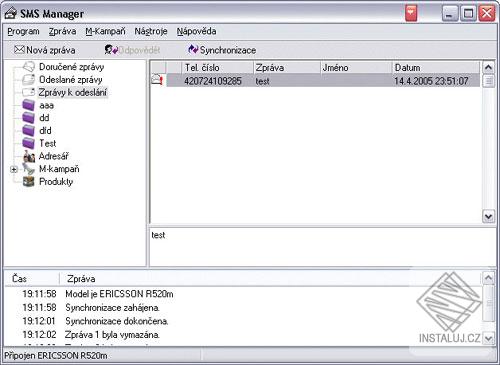Open the Produkty tree item

click(x=56, y=182)
